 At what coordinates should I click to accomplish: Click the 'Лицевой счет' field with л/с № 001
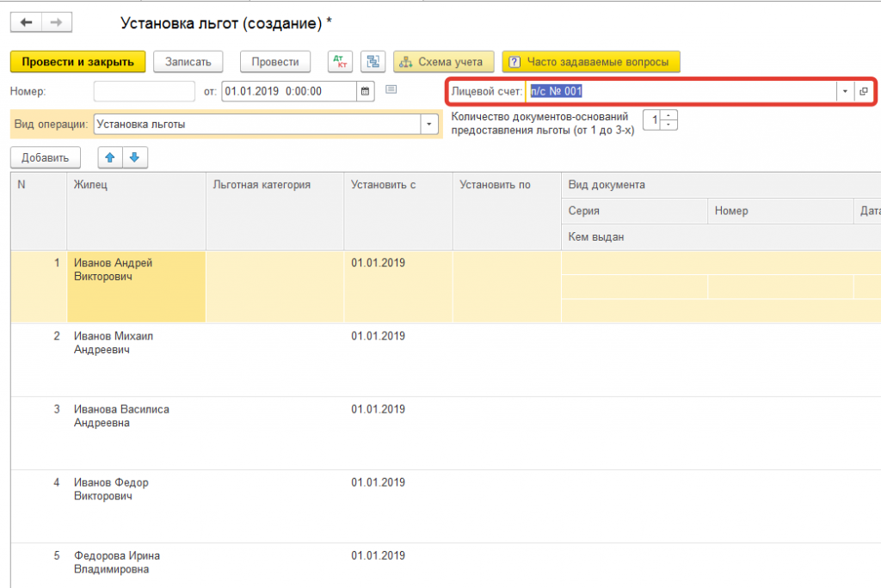pos(681,91)
